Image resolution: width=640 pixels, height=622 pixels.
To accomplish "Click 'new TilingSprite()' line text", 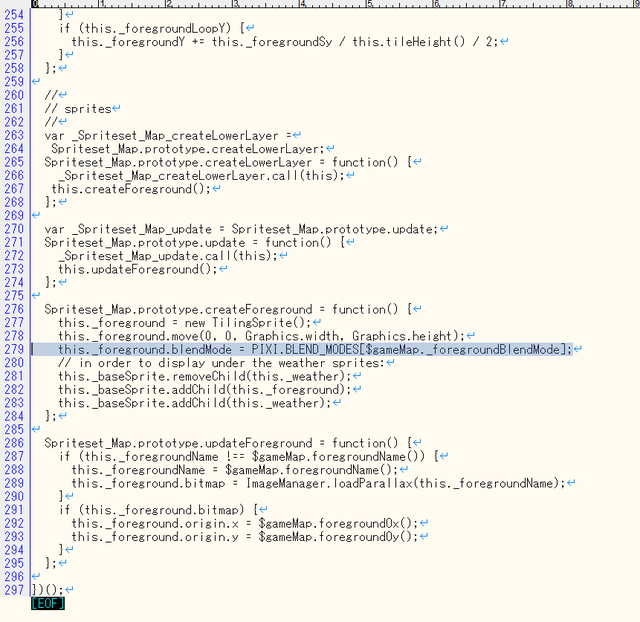I will tap(184, 322).
